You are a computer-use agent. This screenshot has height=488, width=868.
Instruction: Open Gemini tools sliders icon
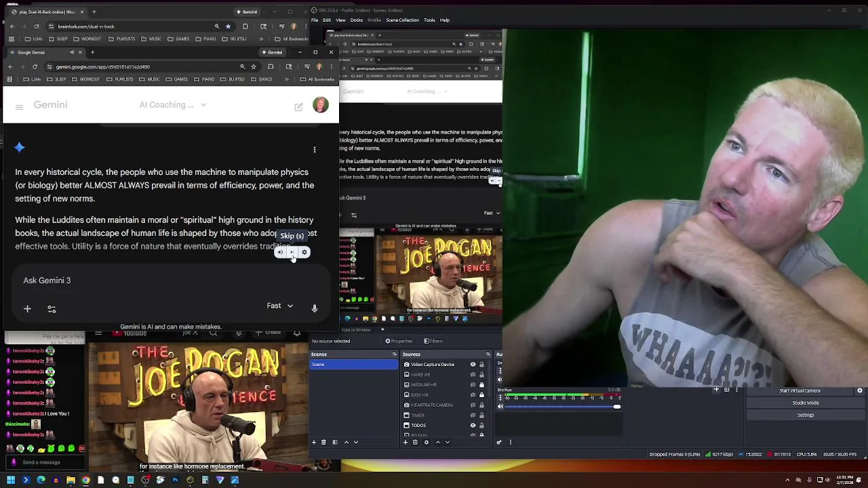click(52, 309)
